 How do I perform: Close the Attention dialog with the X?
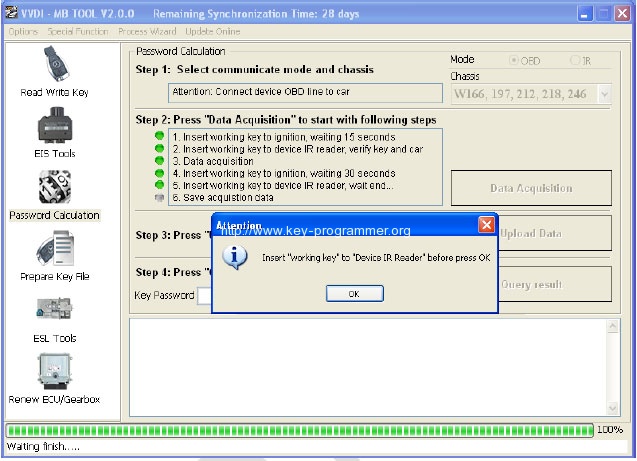(x=486, y=225)
